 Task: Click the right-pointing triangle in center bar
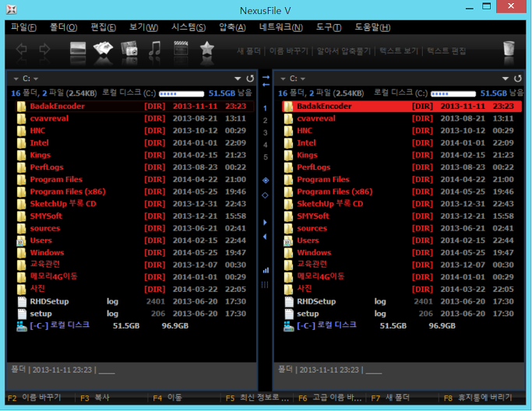(266, 223)
